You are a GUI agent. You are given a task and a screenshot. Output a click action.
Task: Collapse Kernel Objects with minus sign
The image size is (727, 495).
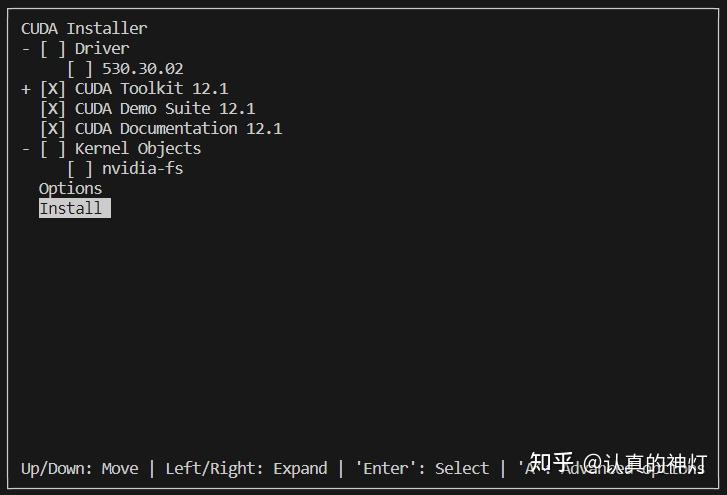pos(26,149)
